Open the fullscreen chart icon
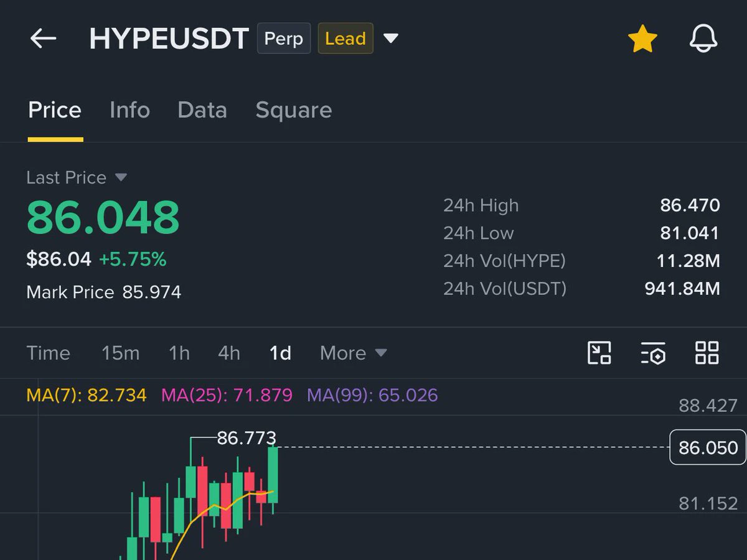747x560 pixels. [x=599, y=353]
